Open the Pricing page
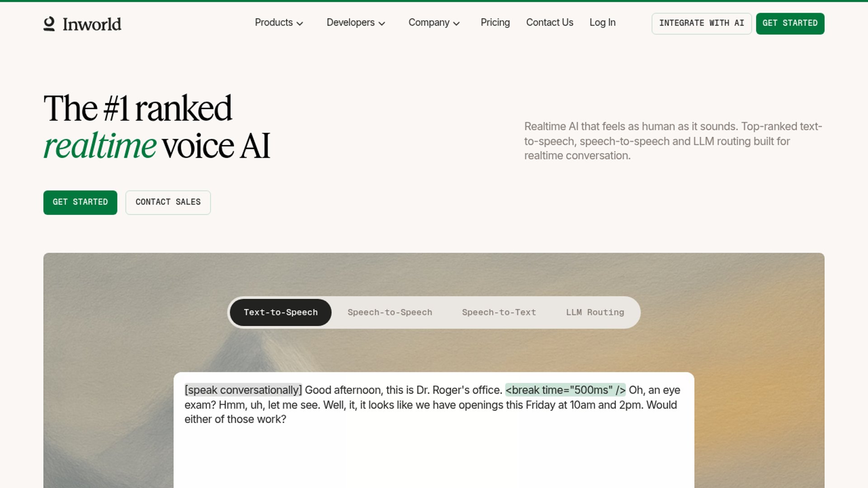This screenshot has width=868, height=488. pyautogui.click(x=495, y=23)
